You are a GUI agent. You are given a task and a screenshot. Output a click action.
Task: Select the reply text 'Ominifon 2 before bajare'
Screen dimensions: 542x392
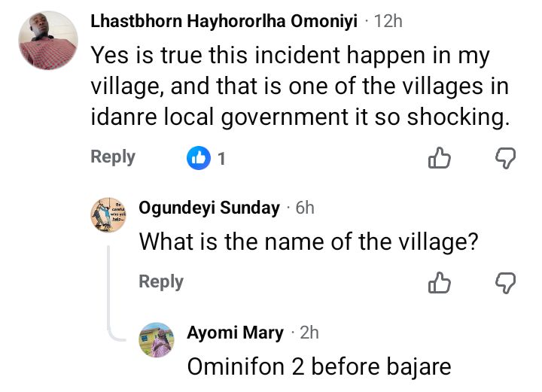318,366
